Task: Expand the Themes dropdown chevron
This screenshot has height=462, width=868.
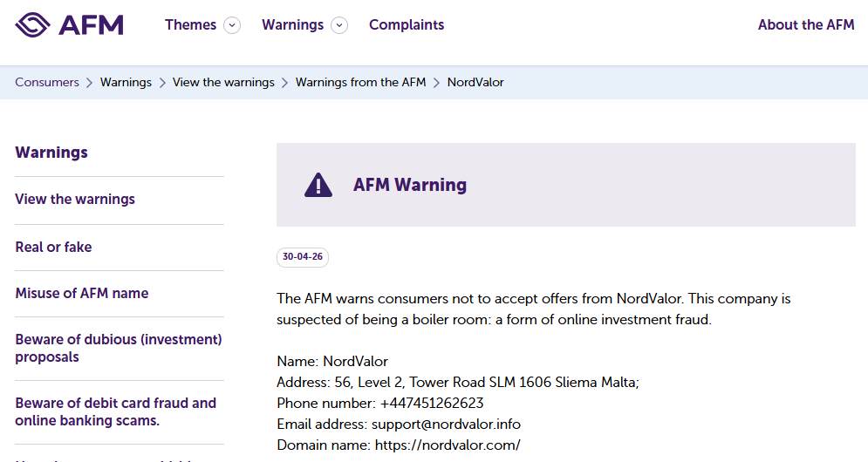Action: [232, 25]
